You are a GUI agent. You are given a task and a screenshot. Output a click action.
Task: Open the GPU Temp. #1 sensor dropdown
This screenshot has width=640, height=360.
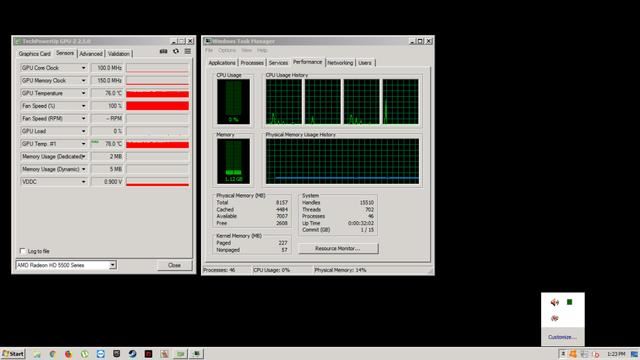point(83,144)
